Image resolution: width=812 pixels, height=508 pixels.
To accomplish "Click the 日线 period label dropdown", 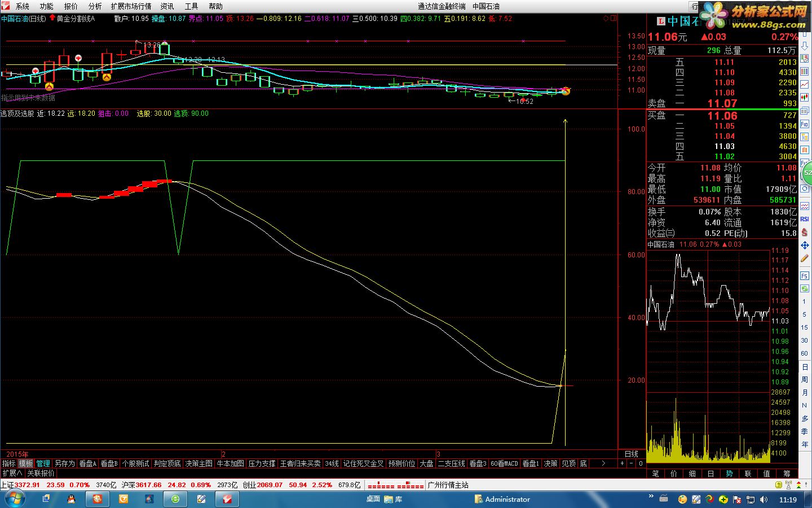I will click(632, 454).
